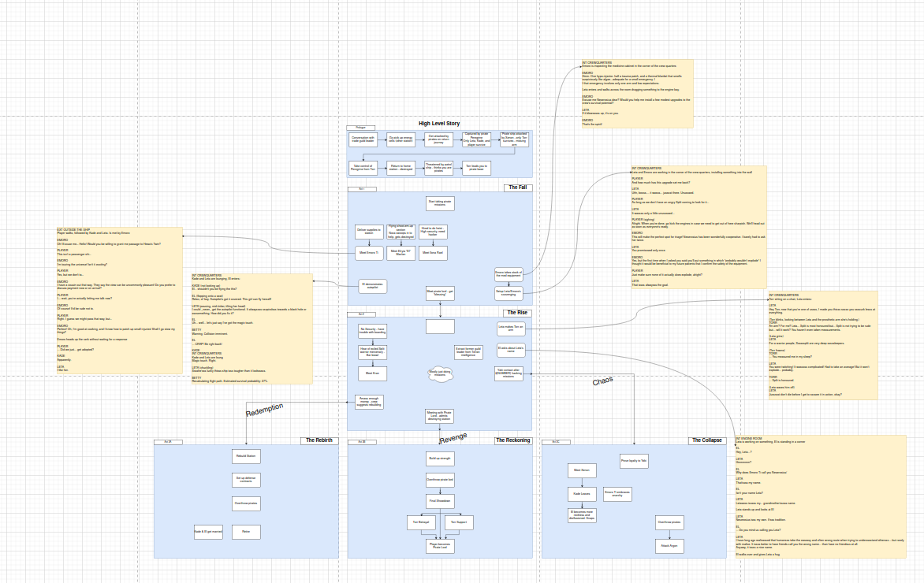Click 'Overthrow pirates' node in The Rebirth
Screen dimensions: 924x583
[x=246, y=503]
